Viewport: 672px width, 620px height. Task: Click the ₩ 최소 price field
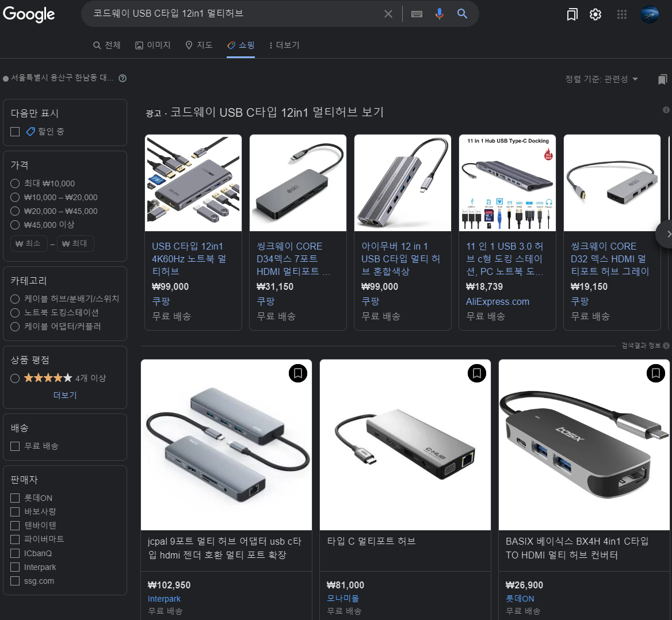[28, 243]
